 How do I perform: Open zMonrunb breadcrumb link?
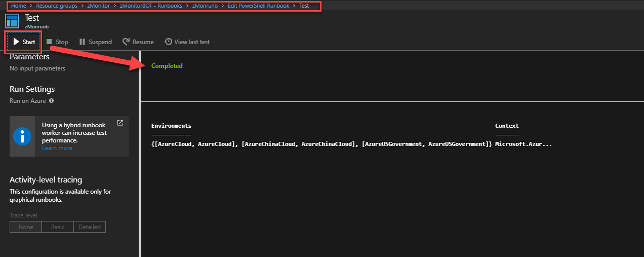(205, 6)
